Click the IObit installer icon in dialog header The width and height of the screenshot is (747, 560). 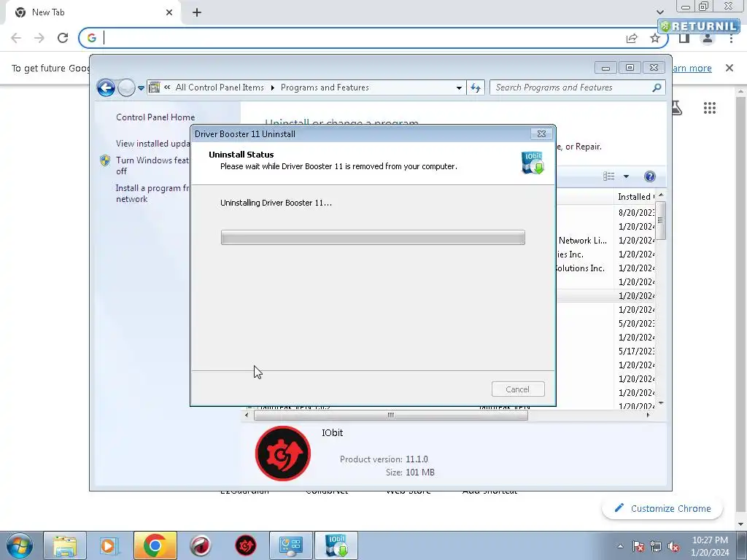pos(533,163)
